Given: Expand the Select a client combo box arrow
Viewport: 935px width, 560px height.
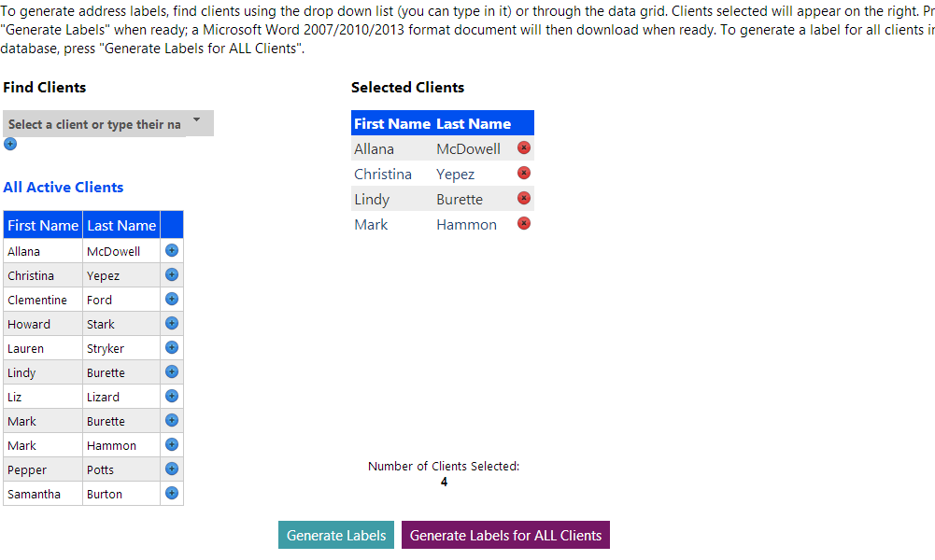Looking at the screenshot, I should pyautogui.click(x=196, y=122).
